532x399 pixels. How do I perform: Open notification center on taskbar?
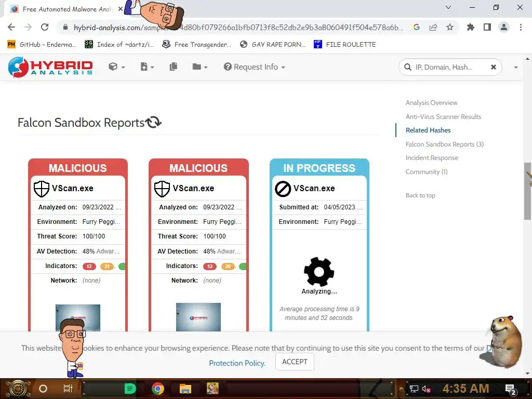click(x=511, y=389)
